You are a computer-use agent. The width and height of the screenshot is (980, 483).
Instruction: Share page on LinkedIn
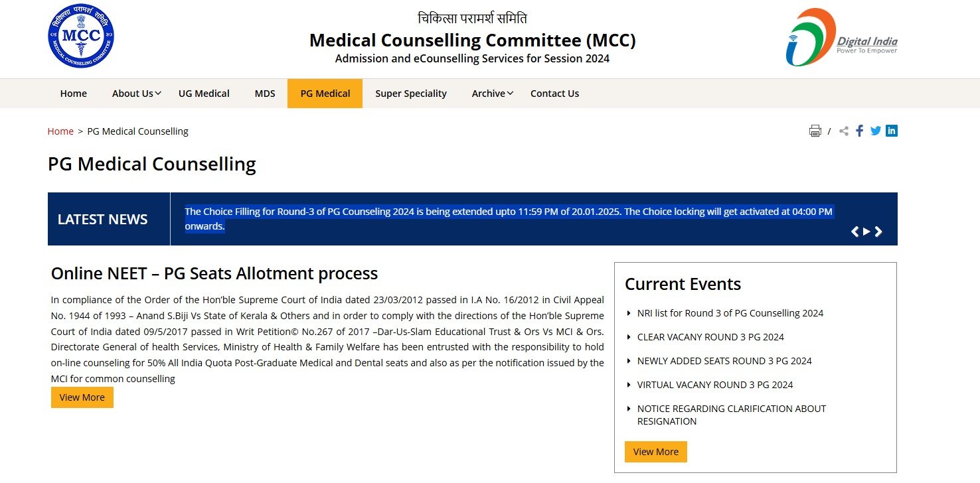[891, 131]
